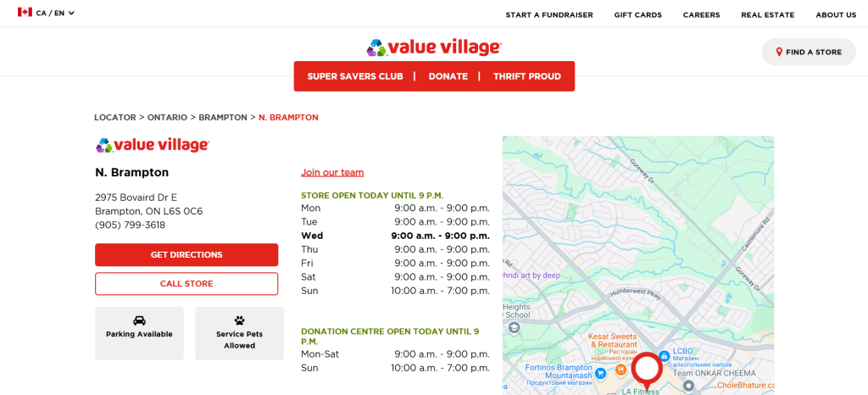Click the Humberwest Pkwy road label on map
This screenshot has width=868, height=395.
click(x=636, y=293)
